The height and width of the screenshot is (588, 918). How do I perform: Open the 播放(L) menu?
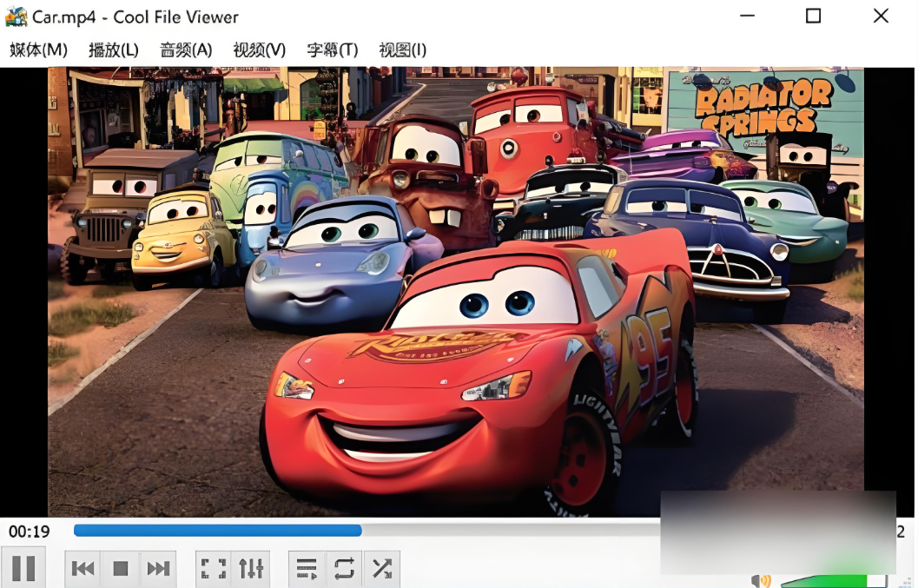(x=114, y=50)
